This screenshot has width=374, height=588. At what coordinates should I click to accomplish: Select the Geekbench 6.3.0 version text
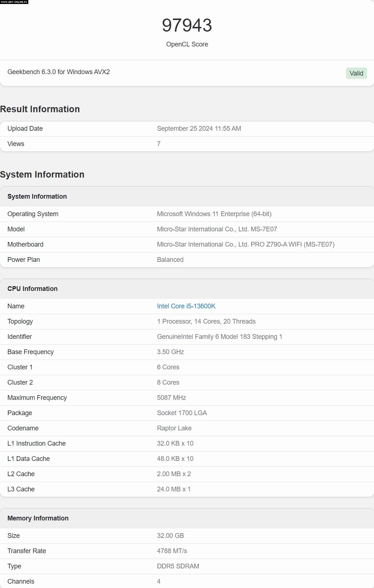[59, 72]
